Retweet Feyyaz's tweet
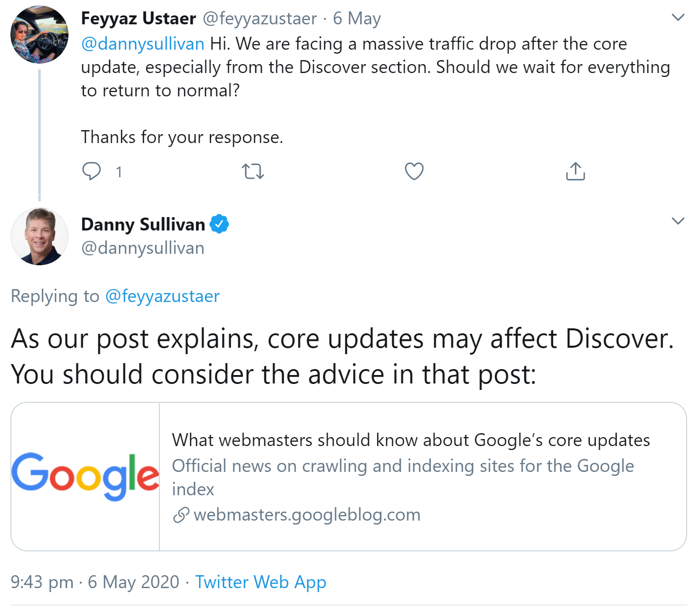700x606 pixels. (252, 171)
